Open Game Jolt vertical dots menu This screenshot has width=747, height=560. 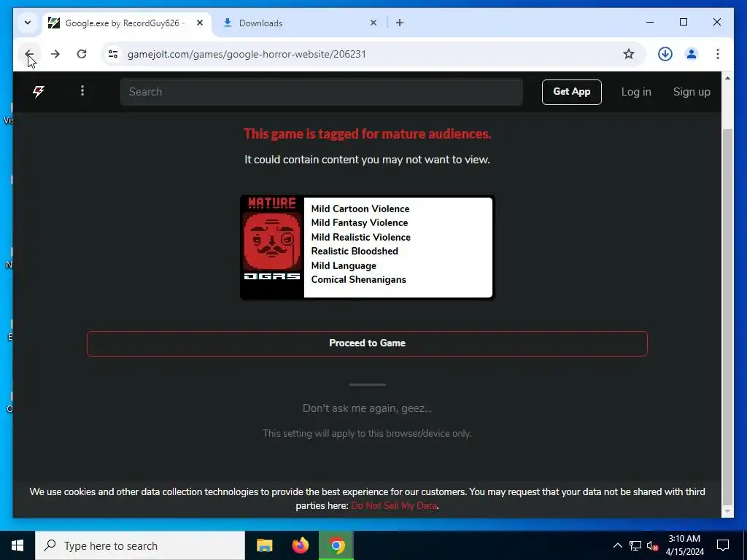[x=82, y=91]
